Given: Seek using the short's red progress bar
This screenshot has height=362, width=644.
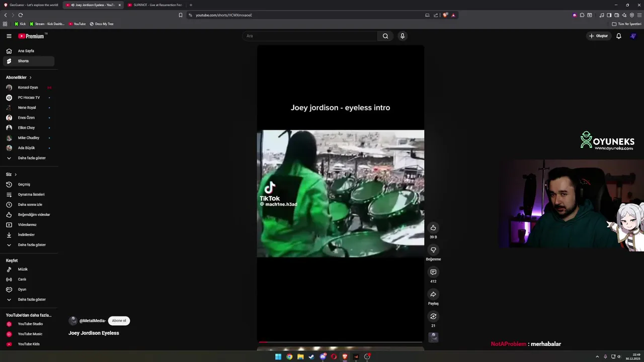Looking at the screenshot, I should (x=341, y=342).
